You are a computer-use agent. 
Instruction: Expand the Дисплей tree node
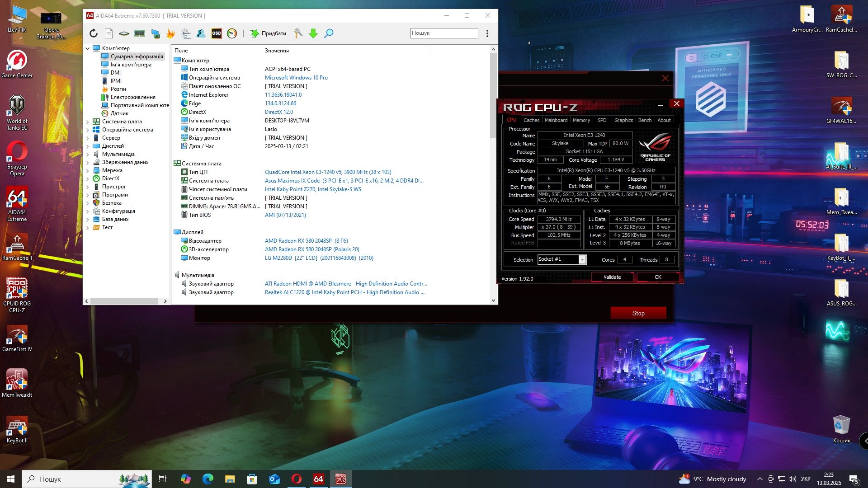point(88,146)
